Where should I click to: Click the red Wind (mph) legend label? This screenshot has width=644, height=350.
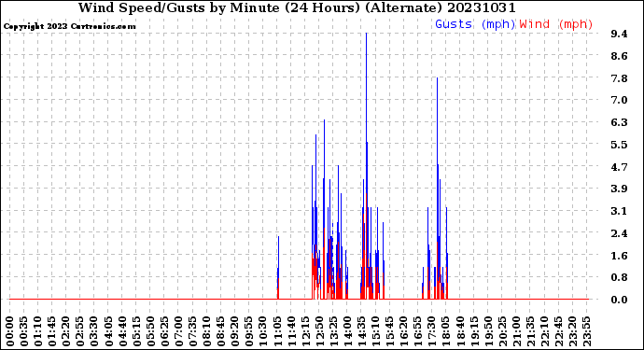pyautogui.click(x=556, y=24)
